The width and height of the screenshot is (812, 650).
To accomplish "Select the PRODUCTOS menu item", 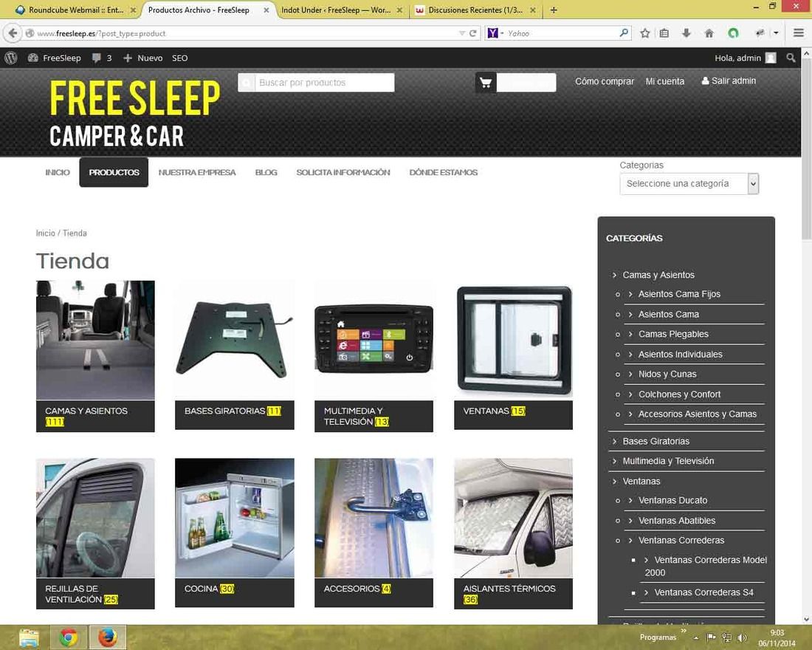I will [x=114, y=172].
